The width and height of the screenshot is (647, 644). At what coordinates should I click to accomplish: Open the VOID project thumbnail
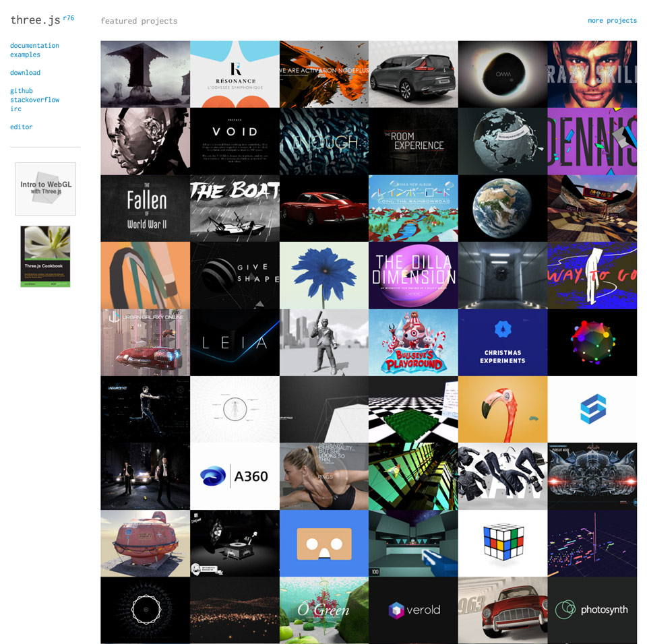click(x=235, y=141)
